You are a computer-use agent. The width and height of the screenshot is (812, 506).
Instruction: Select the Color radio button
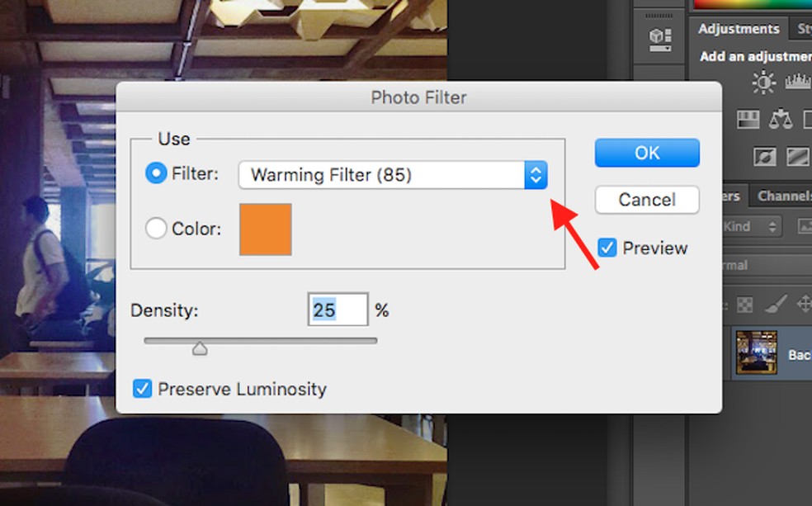point(157,229)
